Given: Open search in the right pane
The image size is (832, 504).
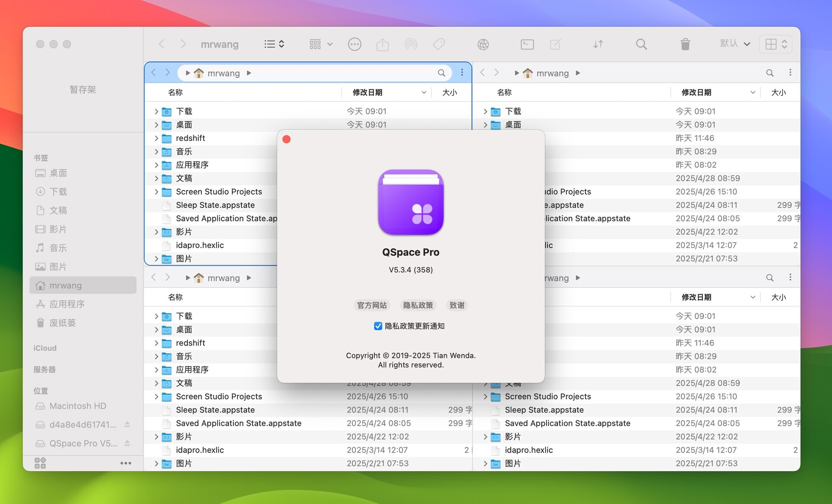Looking at the screenshot, I should point(770,73).
